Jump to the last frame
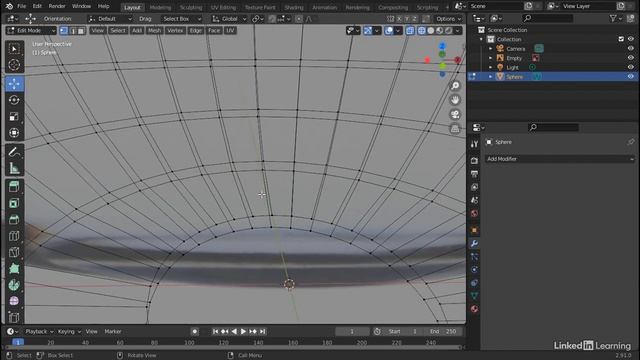This screenshot has height=360, width=640. 262,332
